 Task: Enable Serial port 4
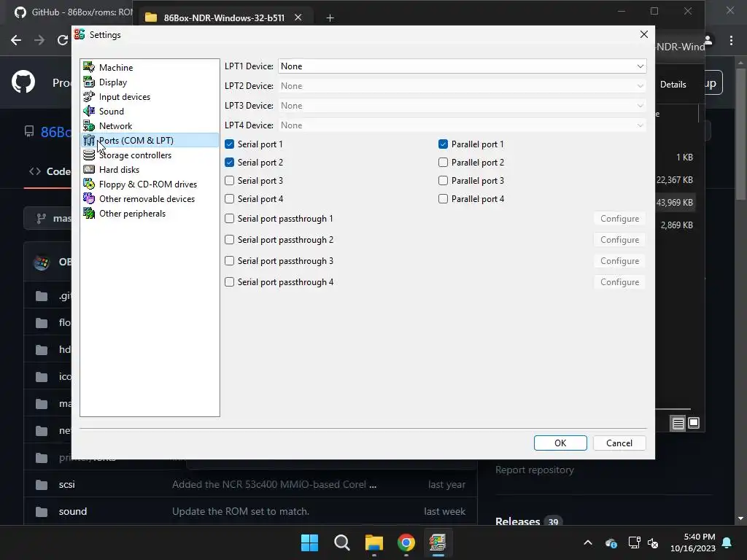[x=230, y=198]
